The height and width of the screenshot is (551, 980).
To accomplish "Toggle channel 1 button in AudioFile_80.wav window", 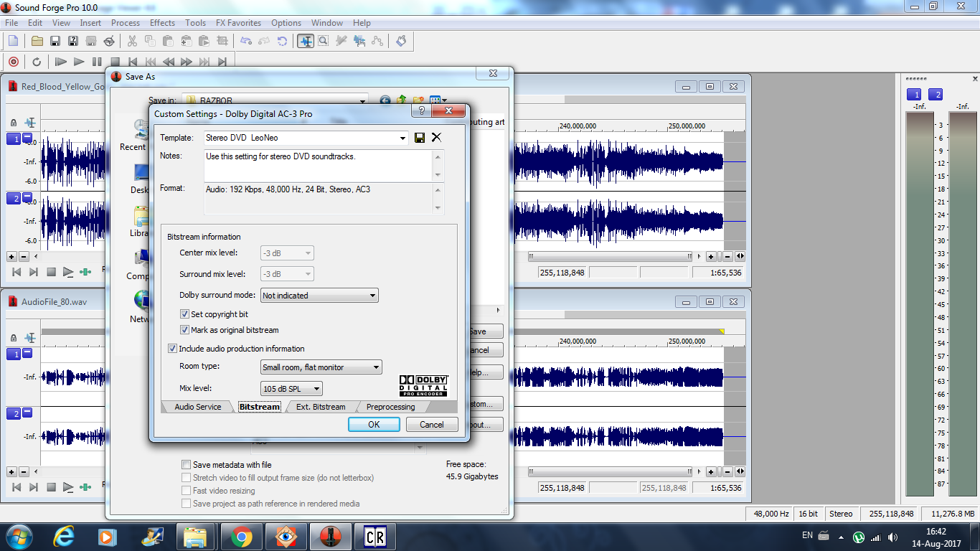I will tap(14, 354).
